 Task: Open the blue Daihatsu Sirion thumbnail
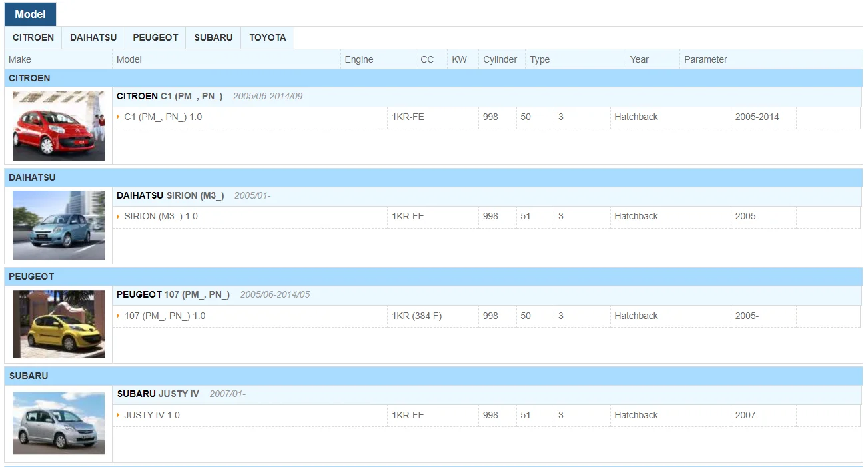pyautogui.click(x=59, y=225)
